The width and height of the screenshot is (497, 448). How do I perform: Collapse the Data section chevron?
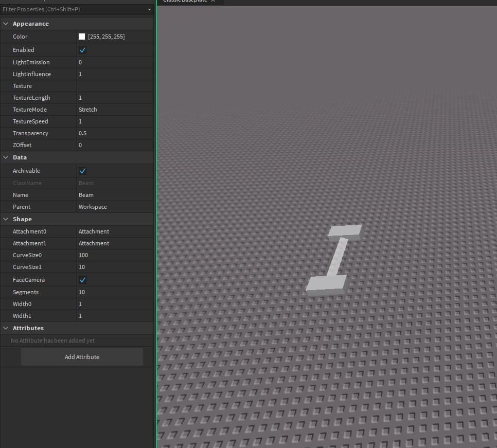pyautogui.click(x=6, y=157)
